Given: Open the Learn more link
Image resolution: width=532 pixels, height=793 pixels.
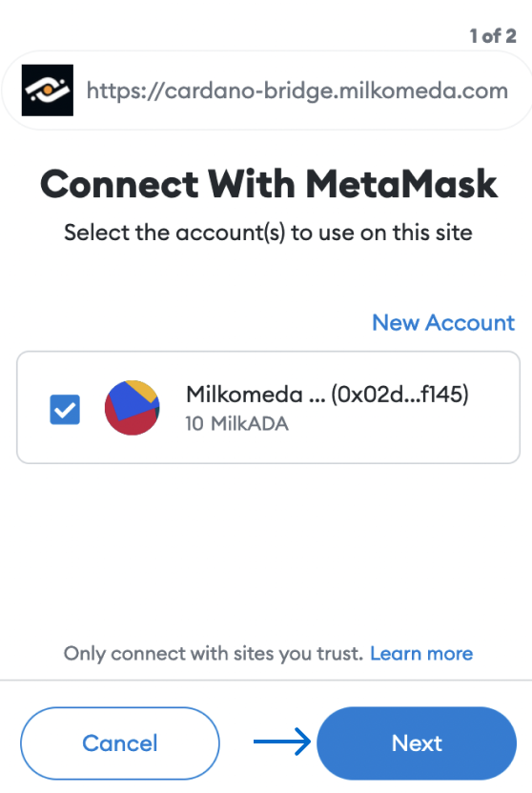Looking at the screenshot, I should pos(421,654).
